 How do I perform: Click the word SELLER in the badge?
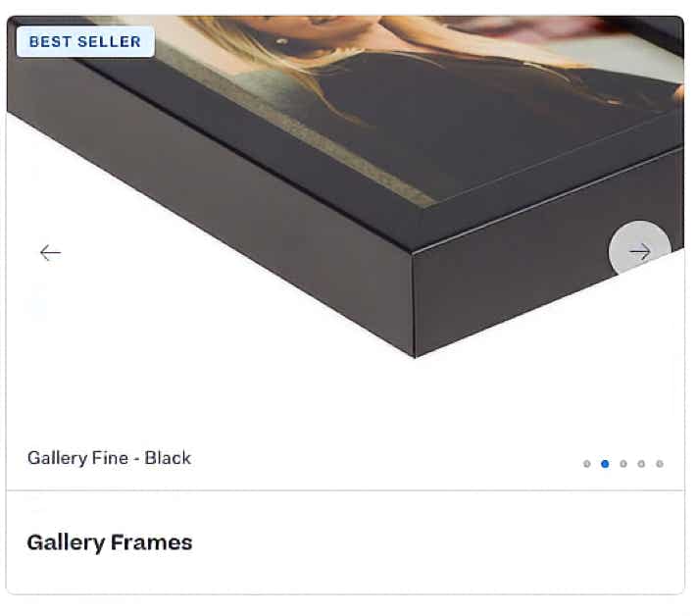(x=109, y=42)
